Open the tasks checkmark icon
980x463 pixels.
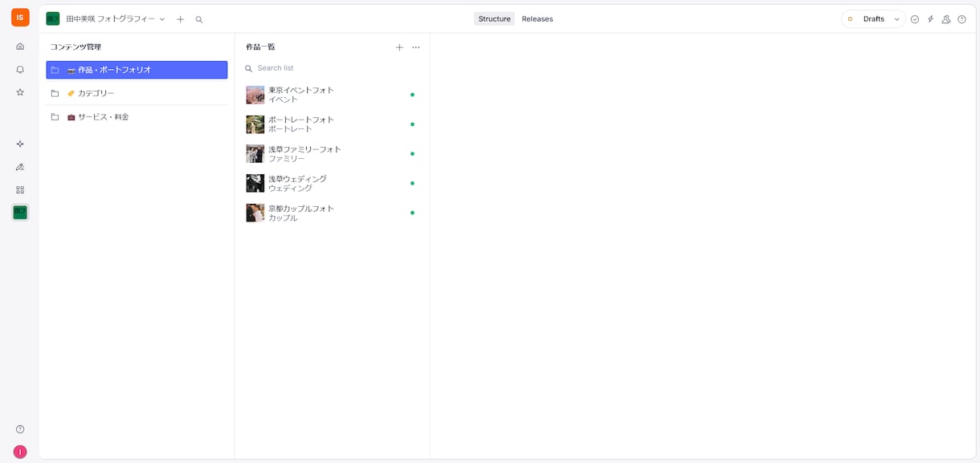pyautogui.click(x=915, y=19)
